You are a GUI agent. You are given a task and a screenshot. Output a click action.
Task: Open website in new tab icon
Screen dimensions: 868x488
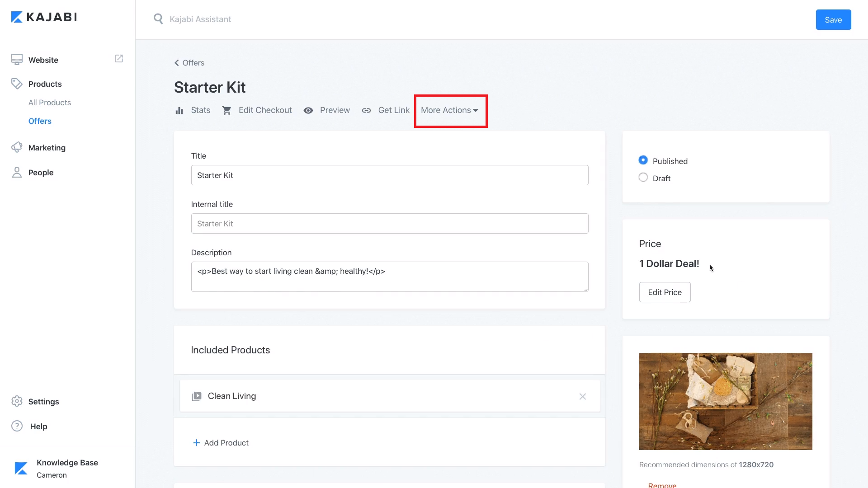pyautogui.click(x=119, y=59)
